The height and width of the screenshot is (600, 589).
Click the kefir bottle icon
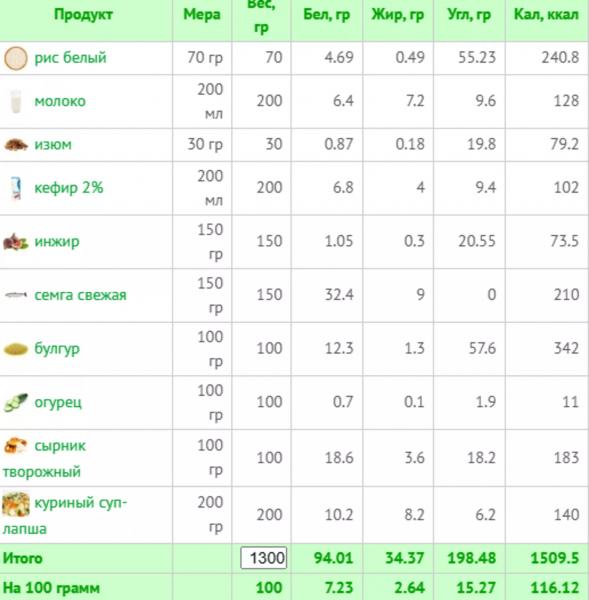[16, 188]
